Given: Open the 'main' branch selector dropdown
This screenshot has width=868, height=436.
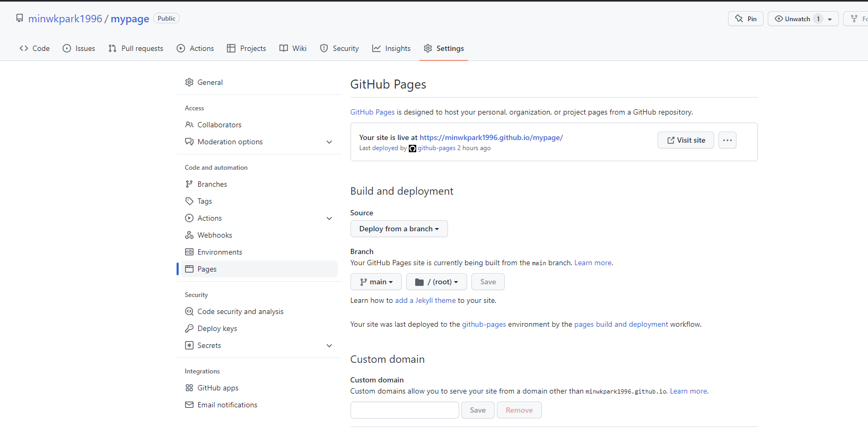Looking at the screenshot, I should coord(376,282).
